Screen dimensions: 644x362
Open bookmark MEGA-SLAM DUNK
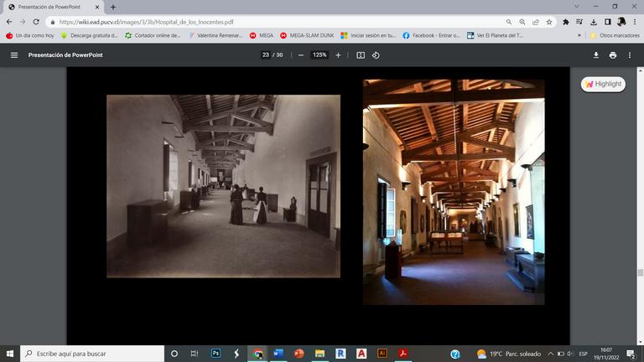(x=307, y=36)
